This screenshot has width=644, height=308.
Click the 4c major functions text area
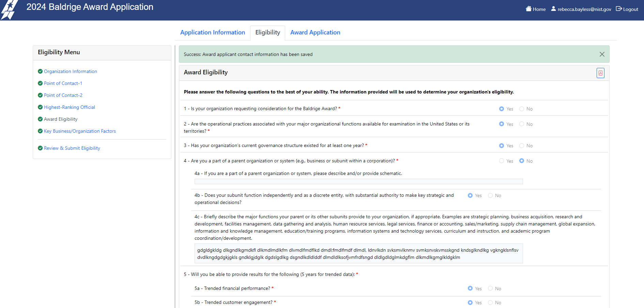click(x=358, y=253)
